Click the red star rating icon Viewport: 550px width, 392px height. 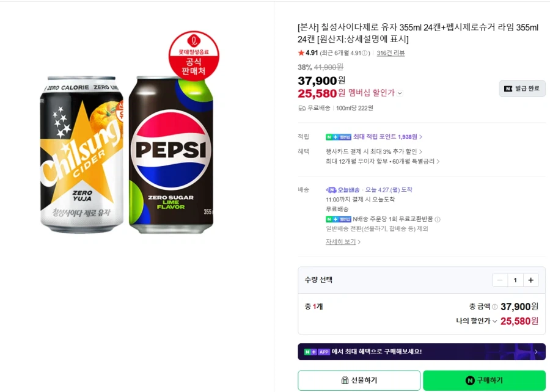302,54
